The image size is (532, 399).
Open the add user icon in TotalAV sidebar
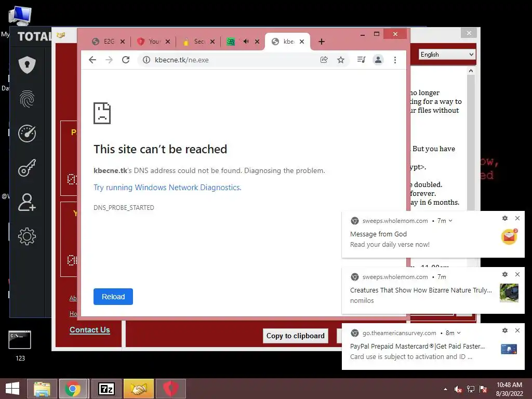[x=27, y=202]
